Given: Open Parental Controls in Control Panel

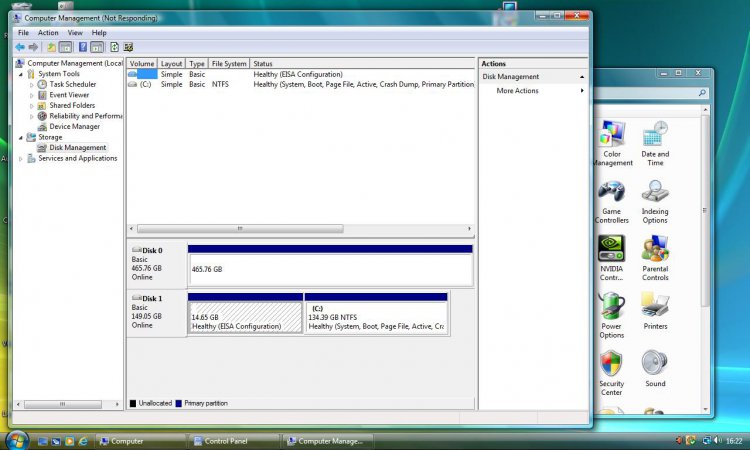Looking at the screenshot, I should coord(655,258).
